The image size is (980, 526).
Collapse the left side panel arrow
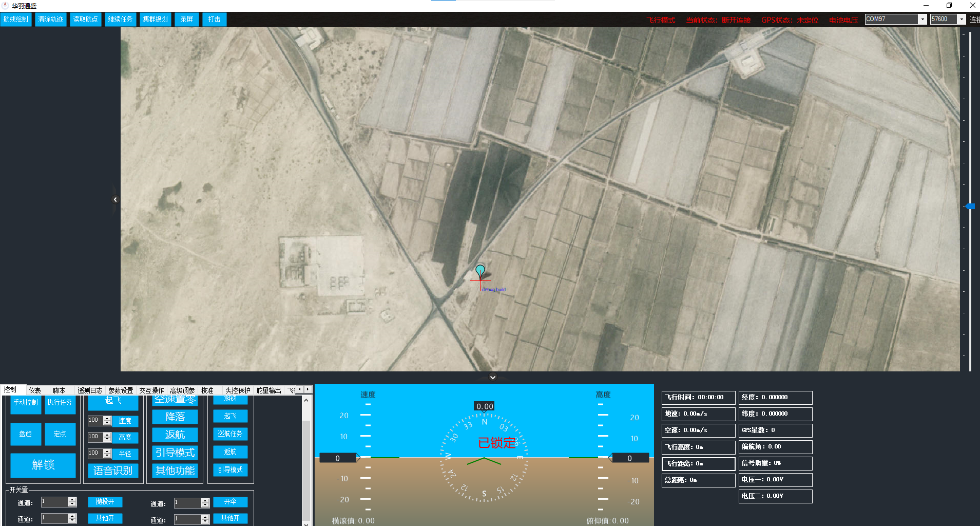tap(115, 199)
